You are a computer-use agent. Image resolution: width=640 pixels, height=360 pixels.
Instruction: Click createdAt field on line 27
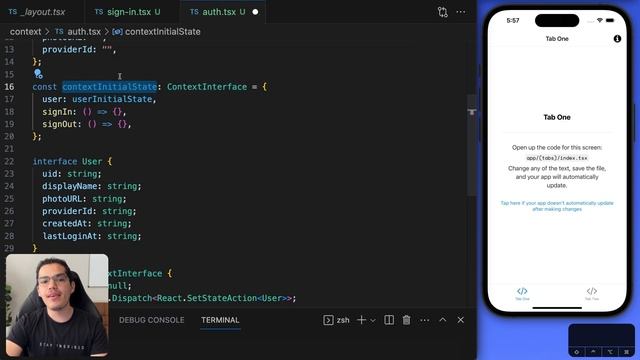pyautogui.click(x=64, y=224)
